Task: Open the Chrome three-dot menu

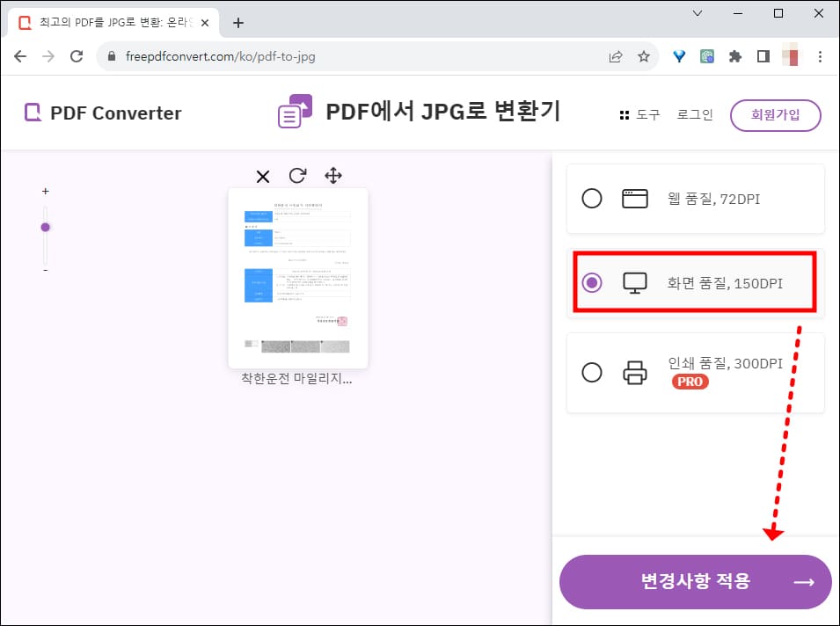Action: (x=821, y=55)
